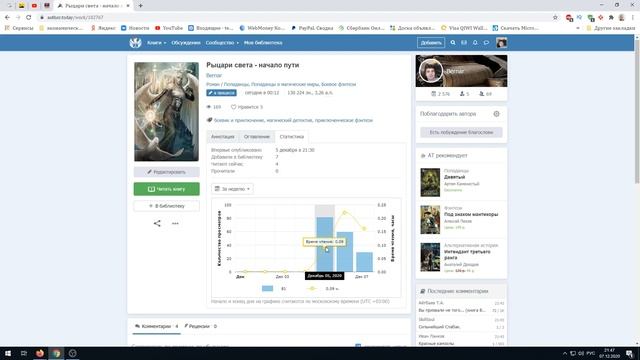Switch to the Аннотация tab
The height and width of the screenshot is (360, 640).
point(222,137)
